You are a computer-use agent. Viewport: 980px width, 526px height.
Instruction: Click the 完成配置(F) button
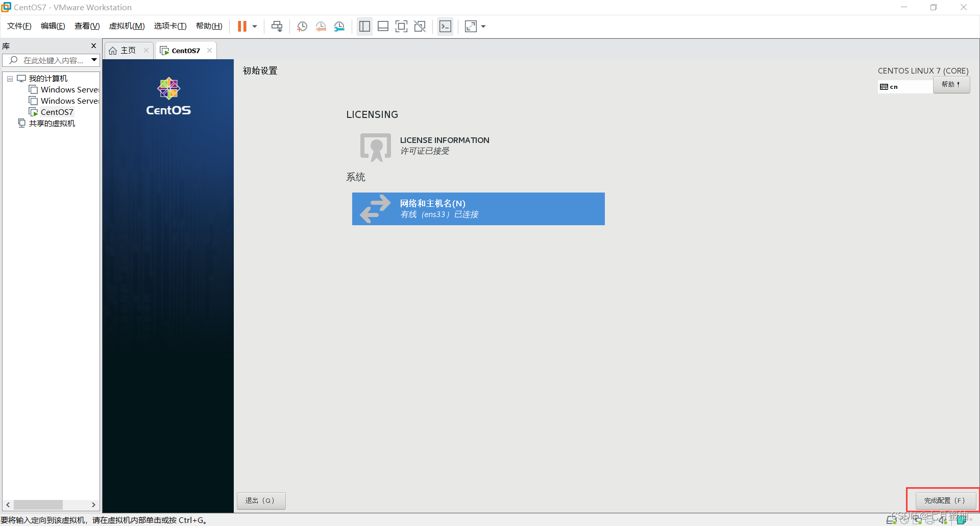click(x=945, y=500)
